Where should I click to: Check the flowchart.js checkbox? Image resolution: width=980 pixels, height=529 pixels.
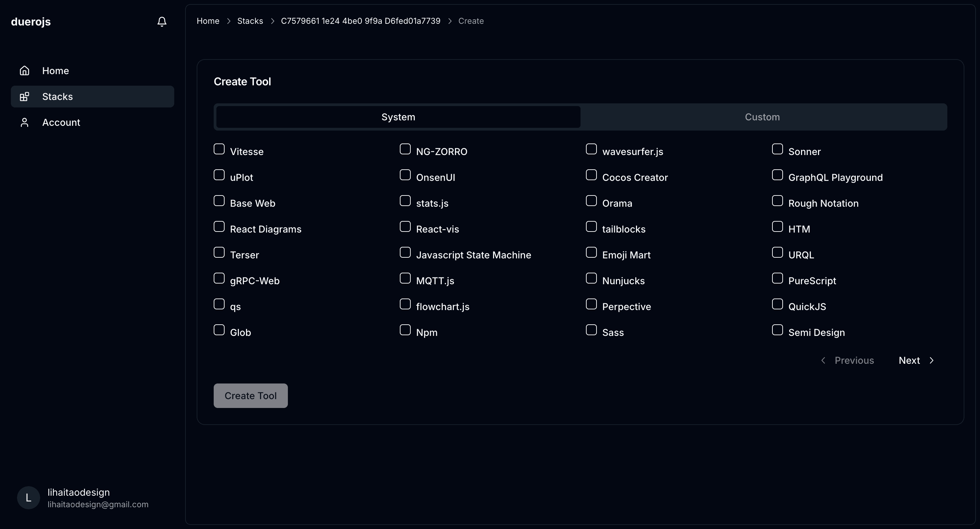tap(405, 304)
